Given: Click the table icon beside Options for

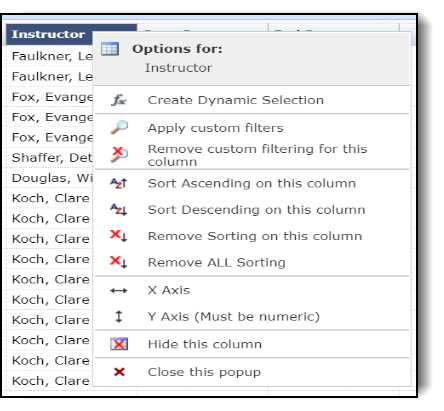Looking at the screenshot, I should pyautogui.click(x=110, y=49).
